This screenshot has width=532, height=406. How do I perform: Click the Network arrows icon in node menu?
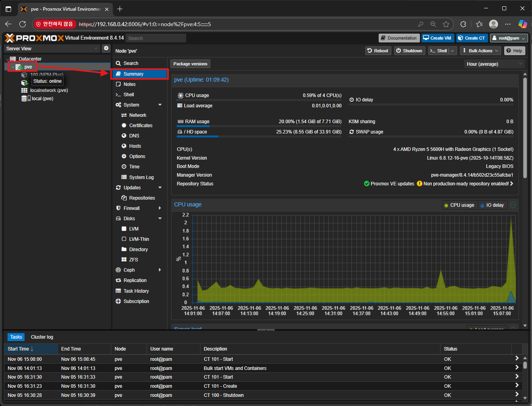tap(124, 115)
